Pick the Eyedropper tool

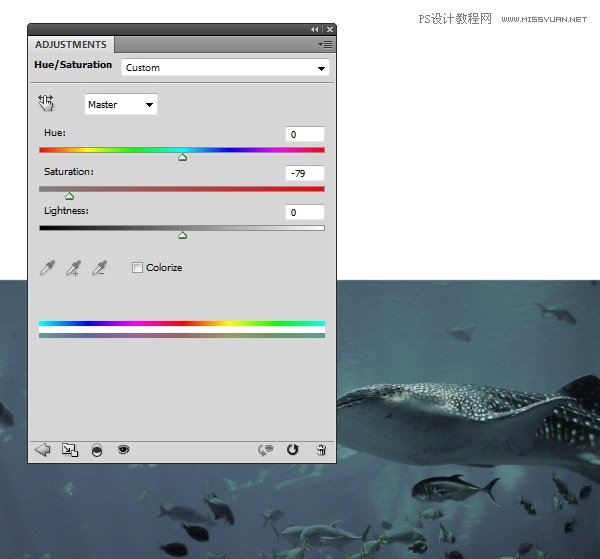click(x=46, y=268)
